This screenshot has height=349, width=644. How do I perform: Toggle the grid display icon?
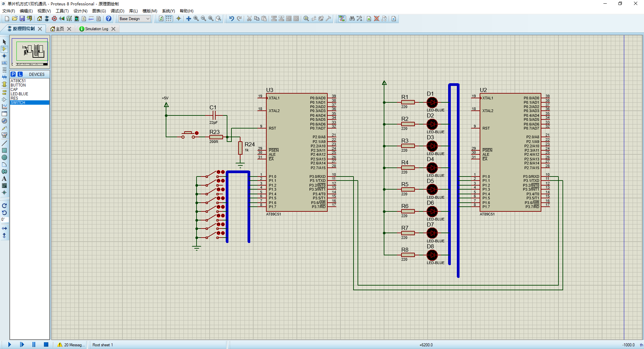coord(169,18)
